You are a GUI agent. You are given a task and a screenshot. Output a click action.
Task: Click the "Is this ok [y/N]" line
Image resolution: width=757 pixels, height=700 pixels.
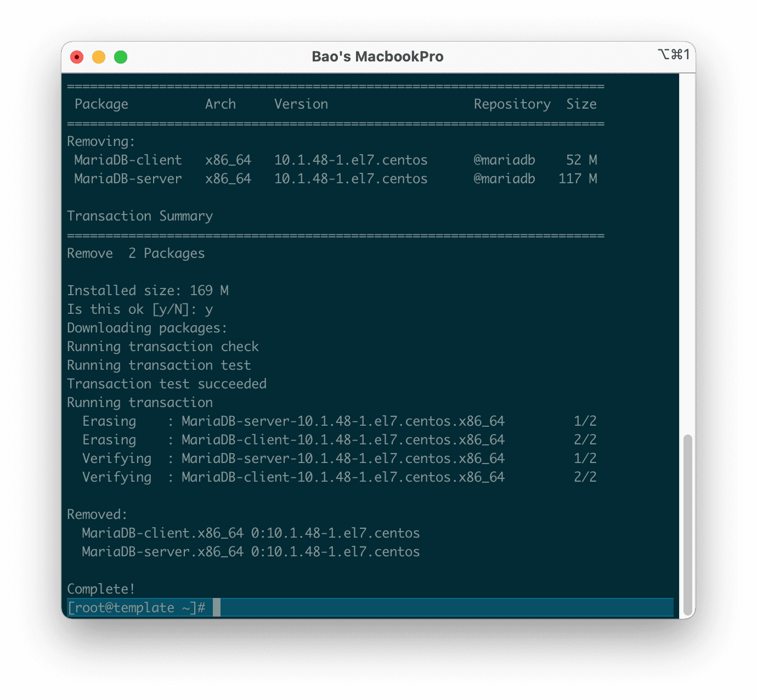[140, 309]
